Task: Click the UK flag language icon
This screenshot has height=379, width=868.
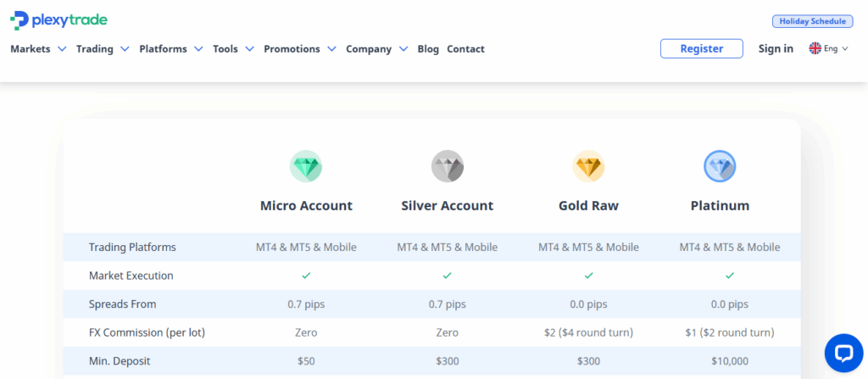Action: pyautogui.click(x=815, y=49)
